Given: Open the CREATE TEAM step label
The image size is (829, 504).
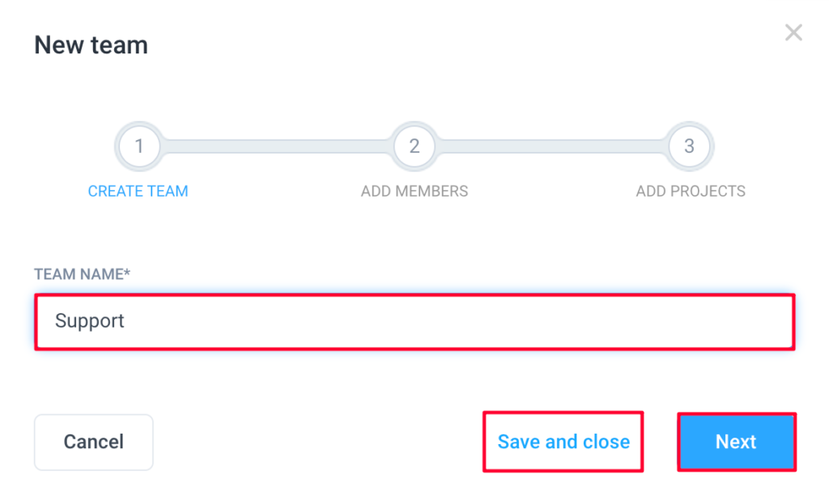Looking at the screenshot, I should 138,191.
